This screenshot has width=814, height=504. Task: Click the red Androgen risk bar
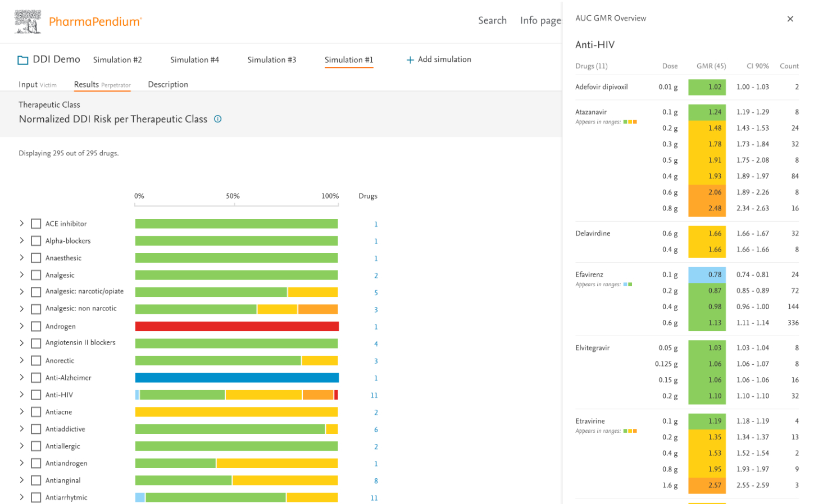coord(237,327)
